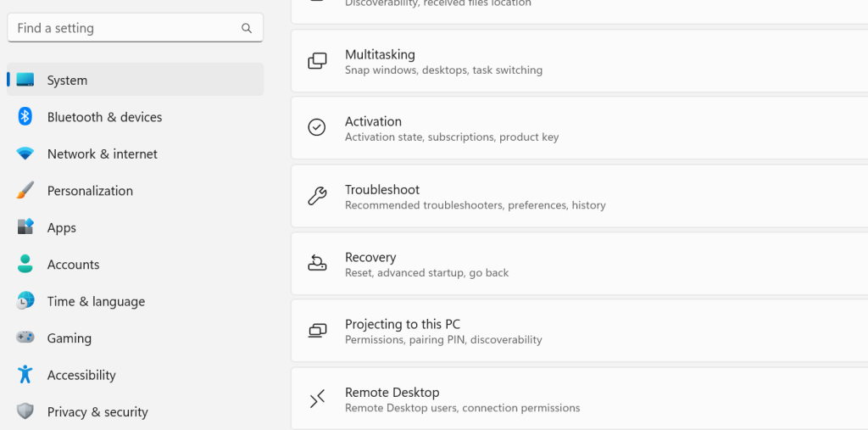Click the Recovery icon

coord(317,264)
